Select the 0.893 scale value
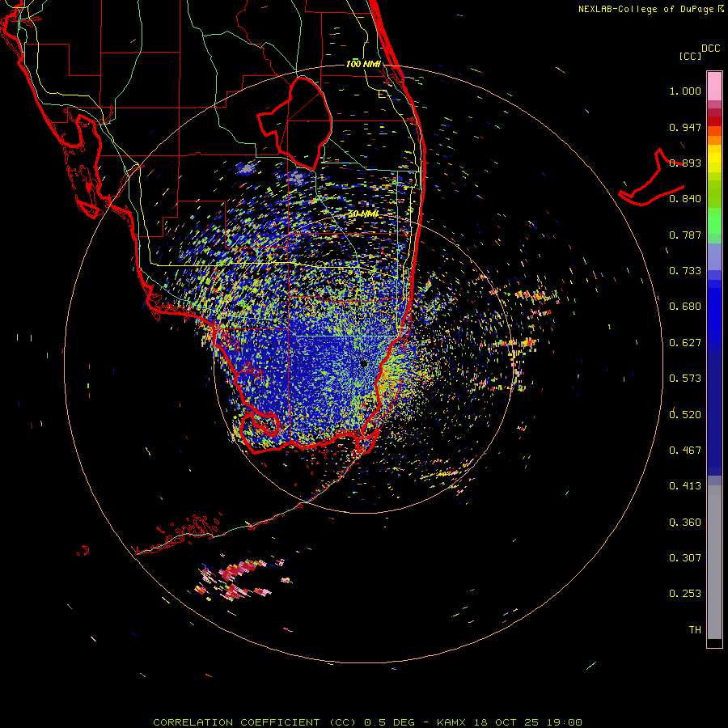This screenshot has height=728, width=728. pyautogui.click(x=685, y=163)
